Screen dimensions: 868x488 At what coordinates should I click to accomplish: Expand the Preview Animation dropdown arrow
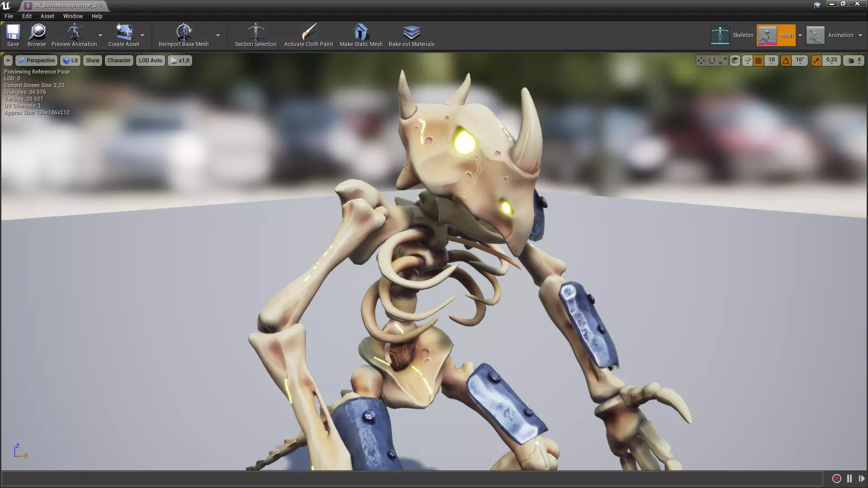(100, 35)
